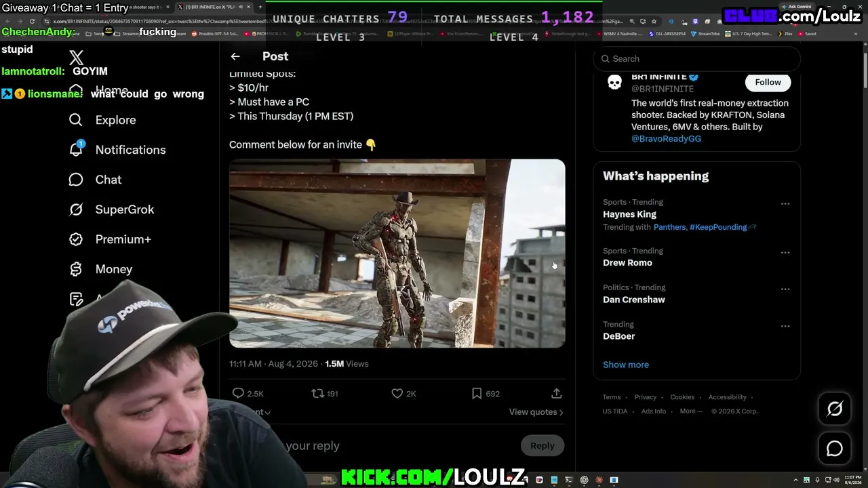Open the Explore search icon

[76, 120]
